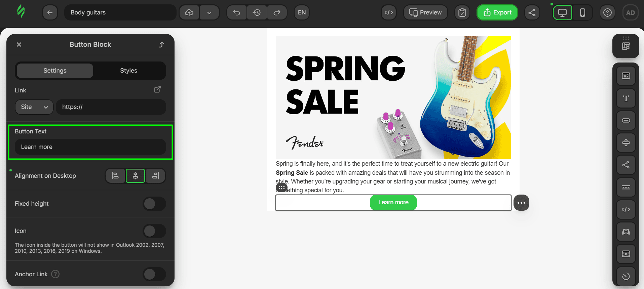This screenshot has height=289, width=644.
Task: Select the Text block icon
Action: click(x=626, y=98)
